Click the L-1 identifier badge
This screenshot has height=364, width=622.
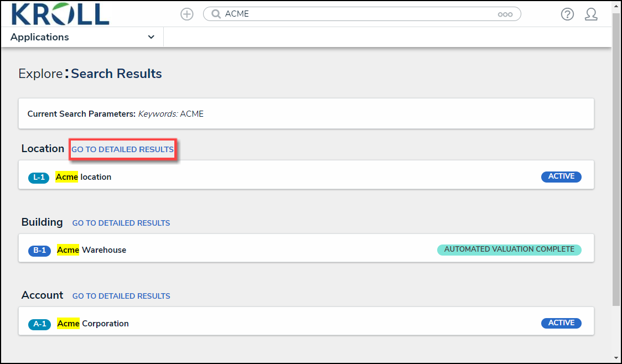tap(39, 177)
